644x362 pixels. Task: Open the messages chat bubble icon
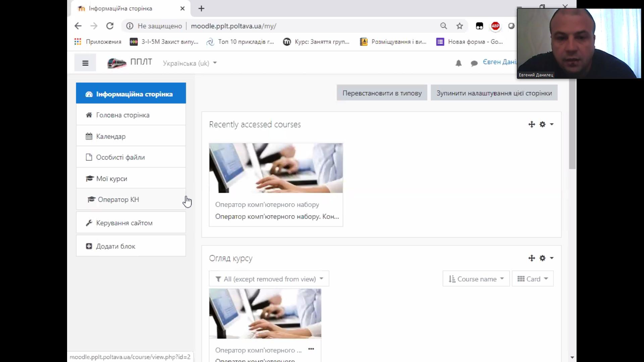tap(474, 63)
